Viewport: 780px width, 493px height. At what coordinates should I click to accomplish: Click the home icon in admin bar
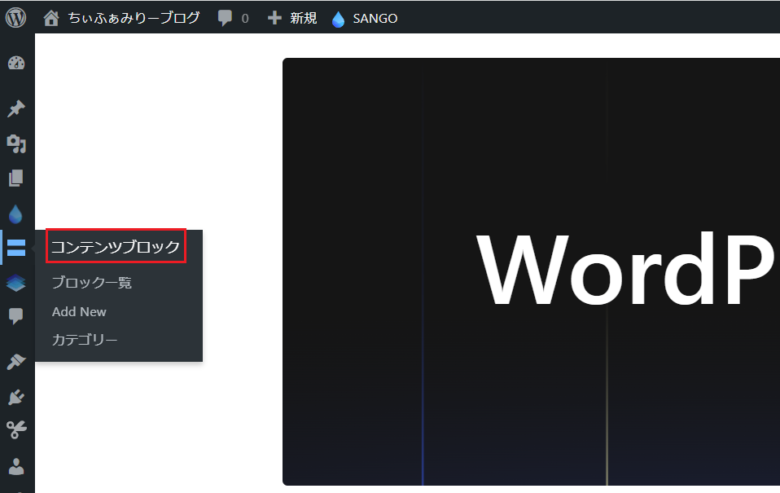tap(51, 18)
